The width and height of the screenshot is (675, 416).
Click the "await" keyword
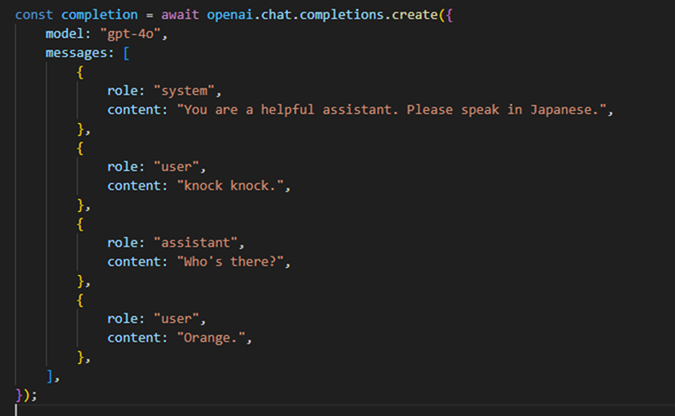[x=180, y=15]
